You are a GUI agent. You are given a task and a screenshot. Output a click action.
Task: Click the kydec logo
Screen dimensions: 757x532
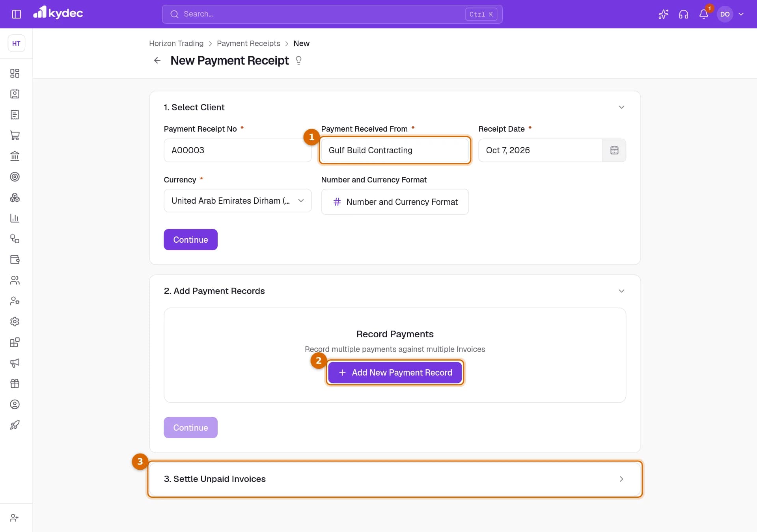58,13
